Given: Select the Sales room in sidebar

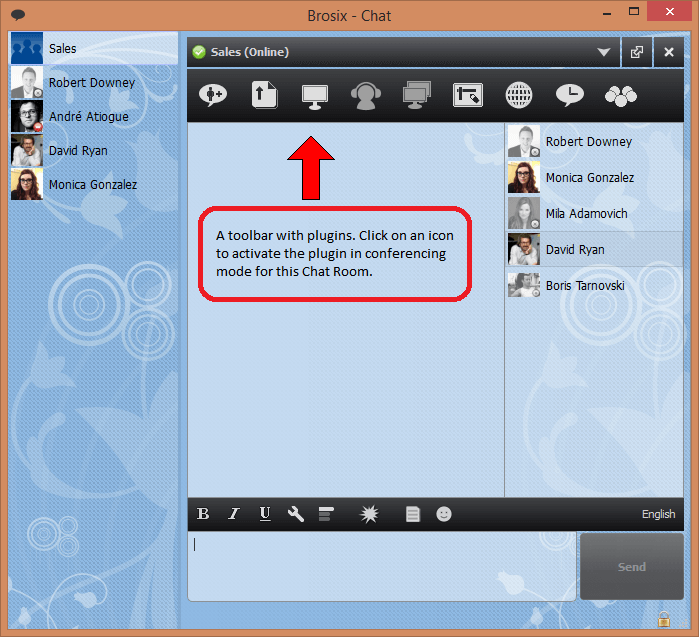Looking at the screenshot, I should tap(94, 48).
